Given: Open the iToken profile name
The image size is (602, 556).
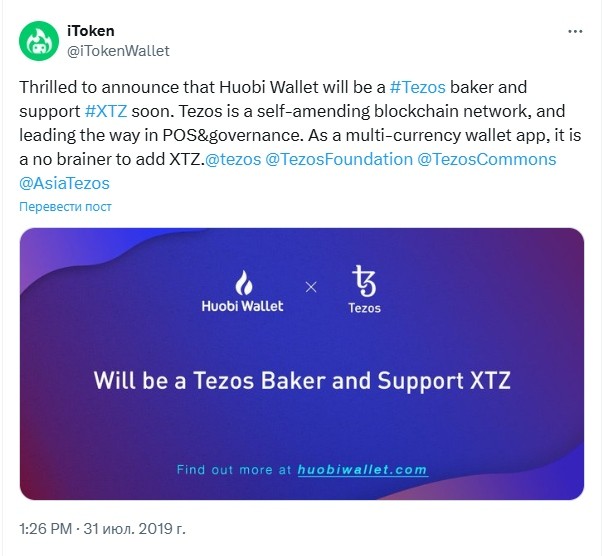Looking at the screenshot, I should coord(91,31).
